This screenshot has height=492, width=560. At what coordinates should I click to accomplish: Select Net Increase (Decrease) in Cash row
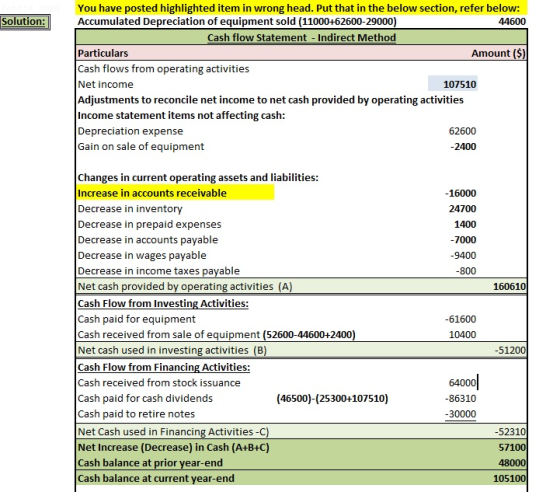point(301,447)
